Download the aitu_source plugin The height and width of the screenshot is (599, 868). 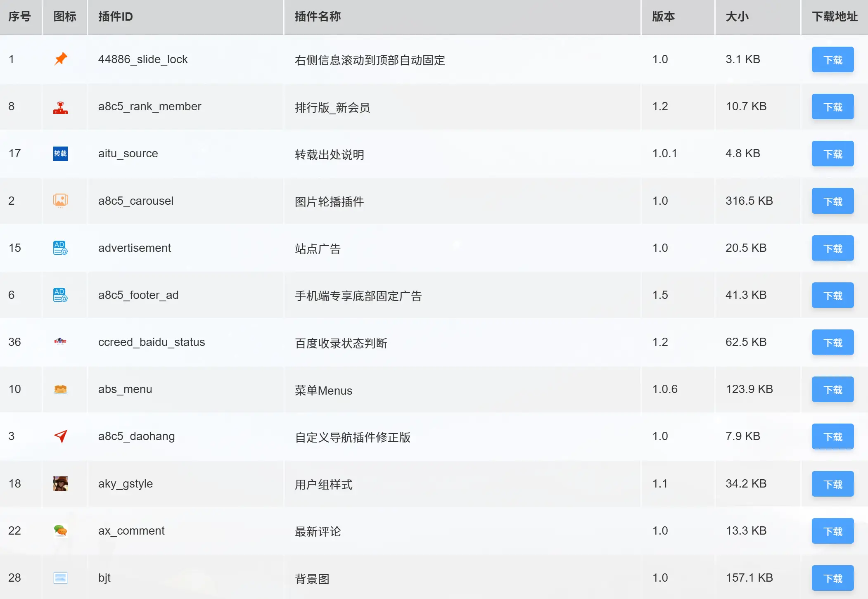(832, 154)
